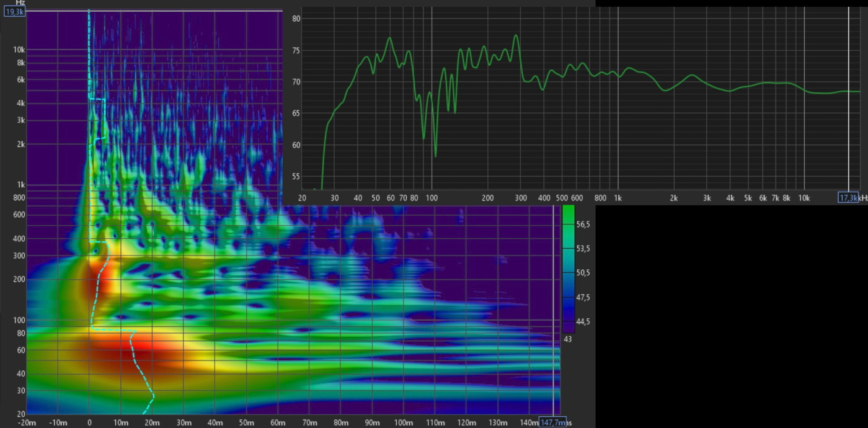The height and width of the screenshot is (428, 868).
Task: Click the 19,3k frequency readout box
Action: (15, 11)
